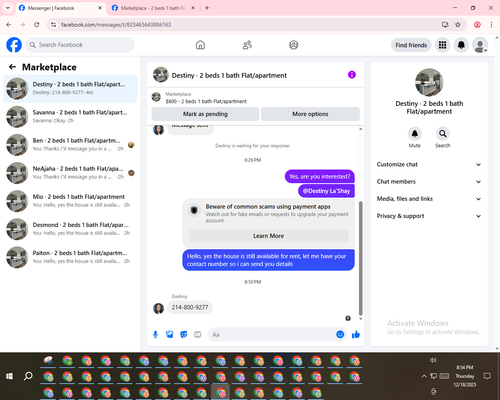Image resolution: width=500 pixels, height=400 pixels.
Task: Open Mio conversation in chat list
Action: 70,201
